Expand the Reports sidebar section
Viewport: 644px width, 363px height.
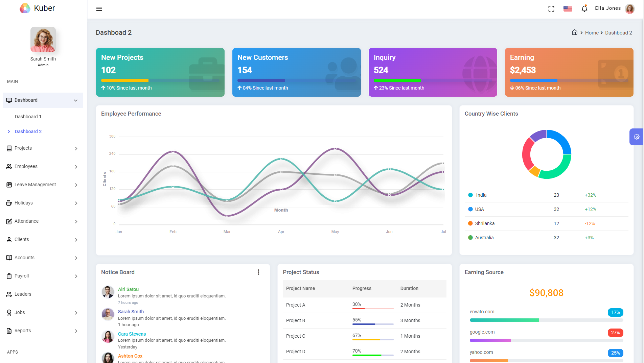pyautogui.click(x=76, y=331)
